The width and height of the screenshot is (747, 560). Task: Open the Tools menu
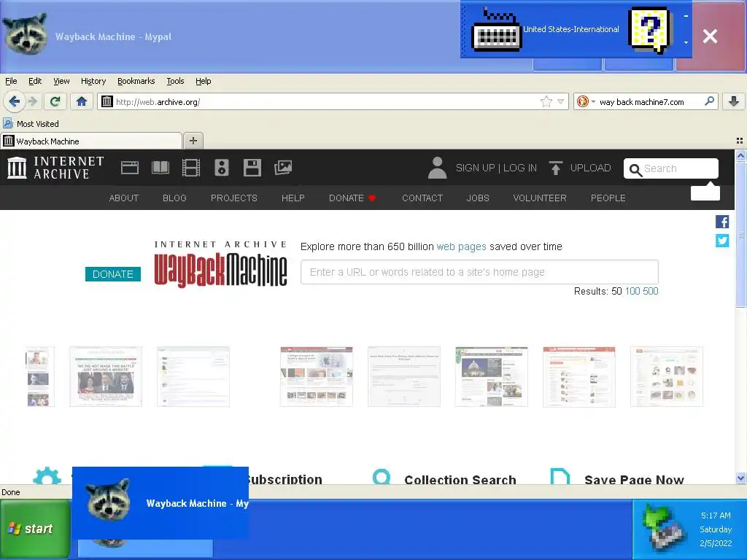click(175, 81)
